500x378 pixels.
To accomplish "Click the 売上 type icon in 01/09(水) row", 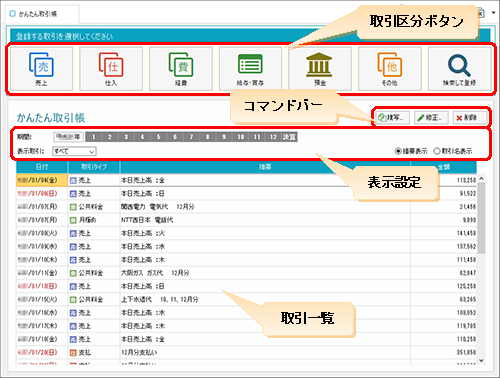I will pyautogui.click(x=73, y=247).
